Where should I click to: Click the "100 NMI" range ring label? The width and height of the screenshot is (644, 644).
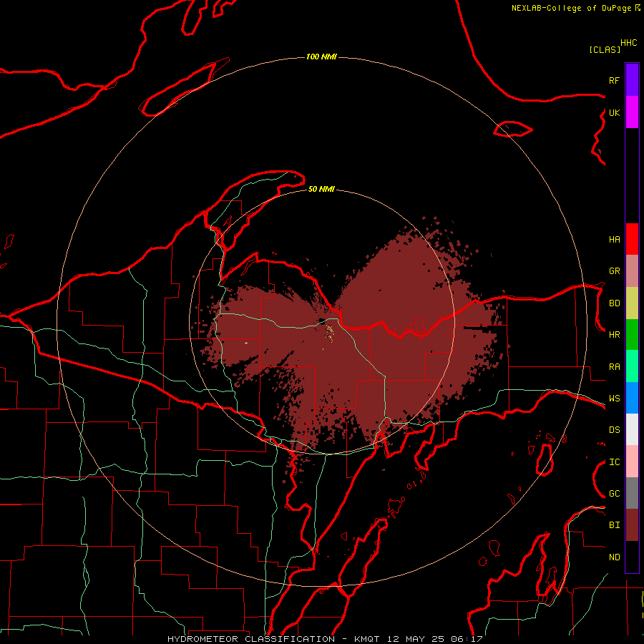click(321, 57)
